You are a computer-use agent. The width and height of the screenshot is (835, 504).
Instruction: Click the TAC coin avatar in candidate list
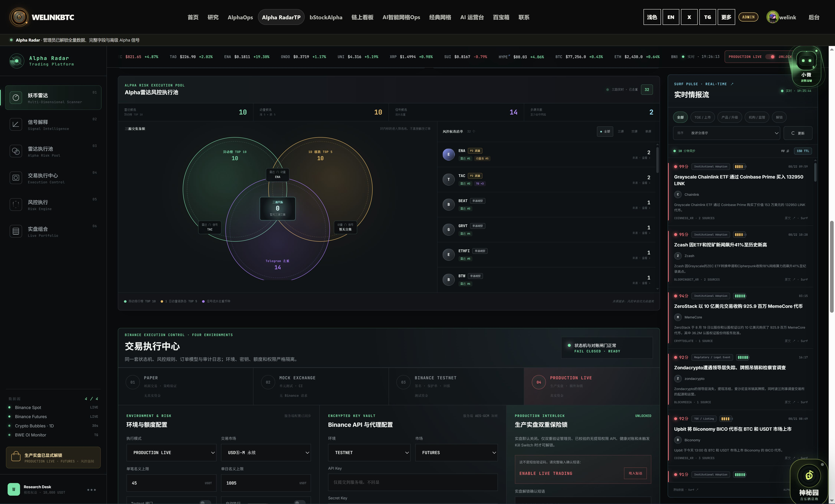tap(448, 179)
